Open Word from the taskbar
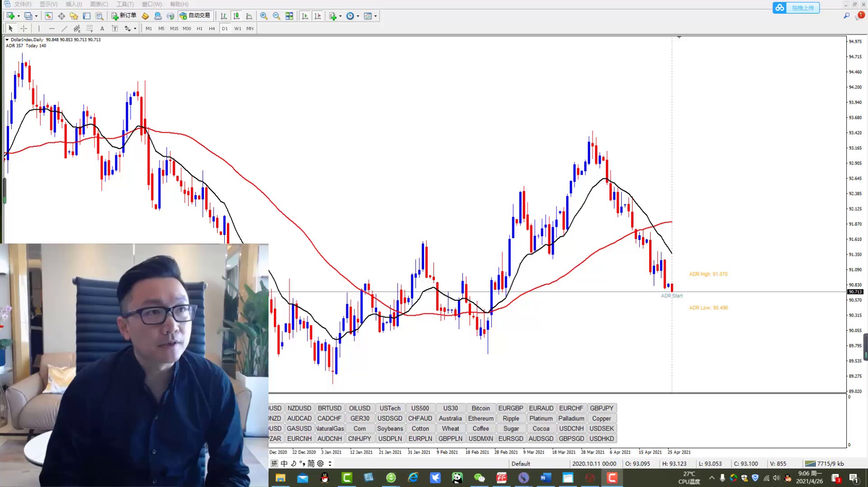Image resolution: width=868 pixels, height=487 pixels. (x=546, y=478)
